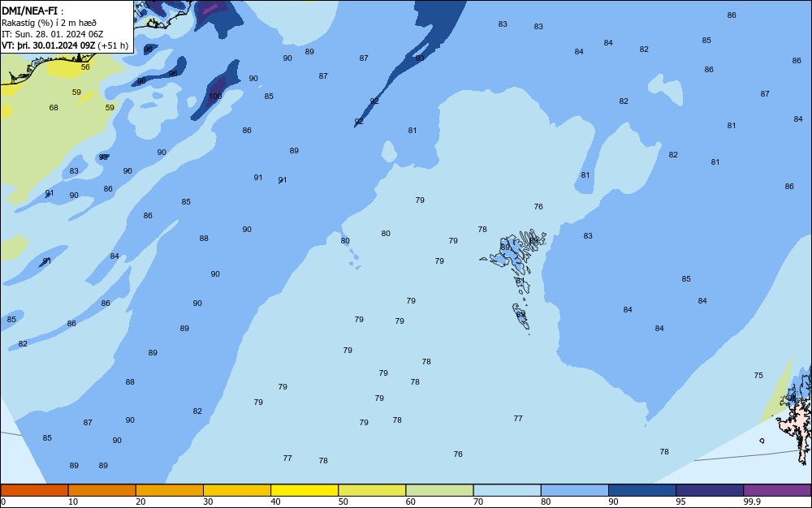
Task: Click the dark blue 90–95 legend swatch
Action: click(x=642, y=490)
